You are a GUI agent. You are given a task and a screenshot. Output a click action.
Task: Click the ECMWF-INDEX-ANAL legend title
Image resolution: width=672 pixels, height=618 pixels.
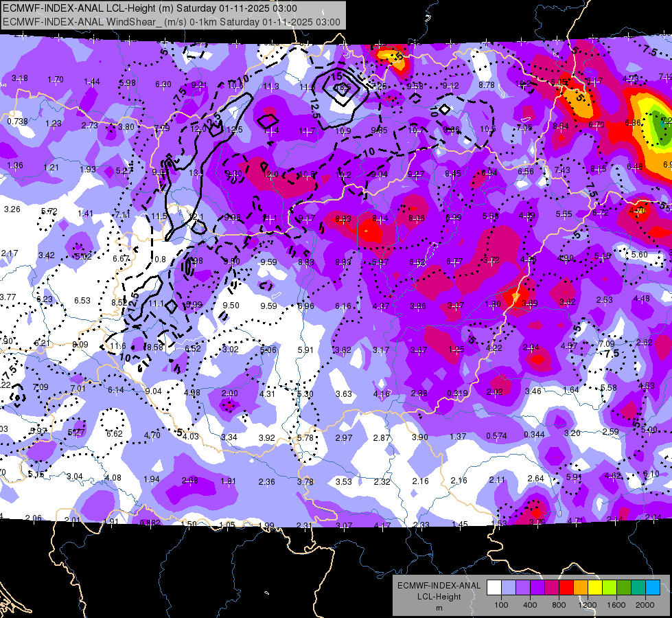(439, 586)
